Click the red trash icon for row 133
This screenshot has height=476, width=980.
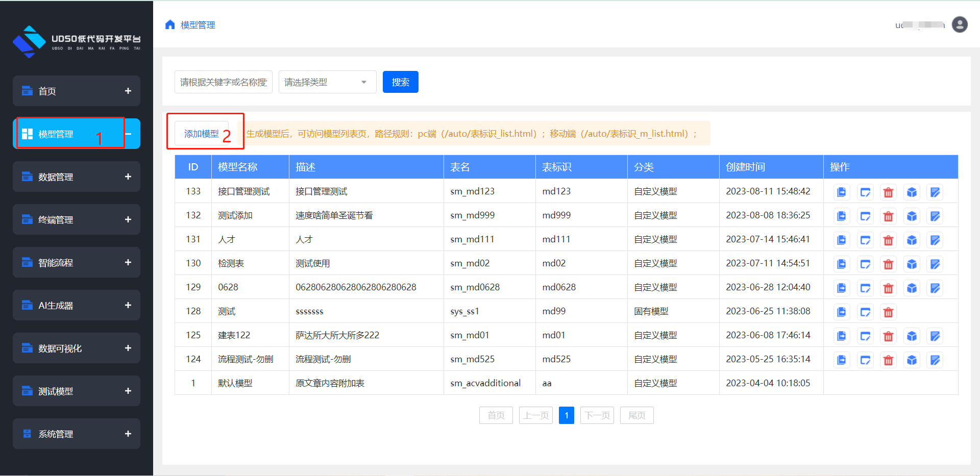click(888, 192)
